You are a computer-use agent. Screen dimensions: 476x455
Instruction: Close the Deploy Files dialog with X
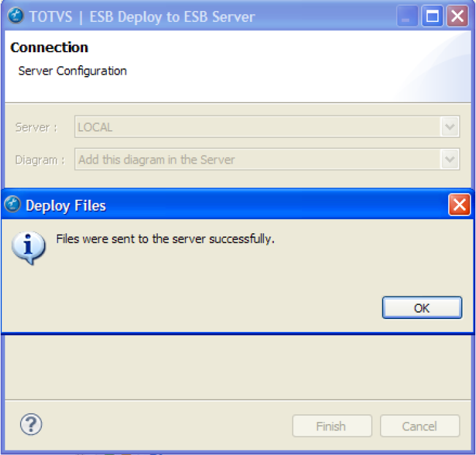(x=459, y=205)
